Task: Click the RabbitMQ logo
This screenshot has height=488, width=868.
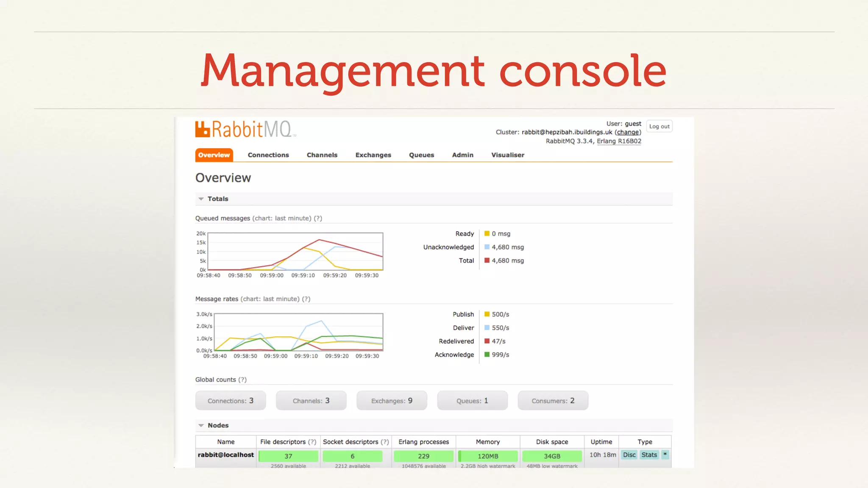Action: tap(245, 129)
